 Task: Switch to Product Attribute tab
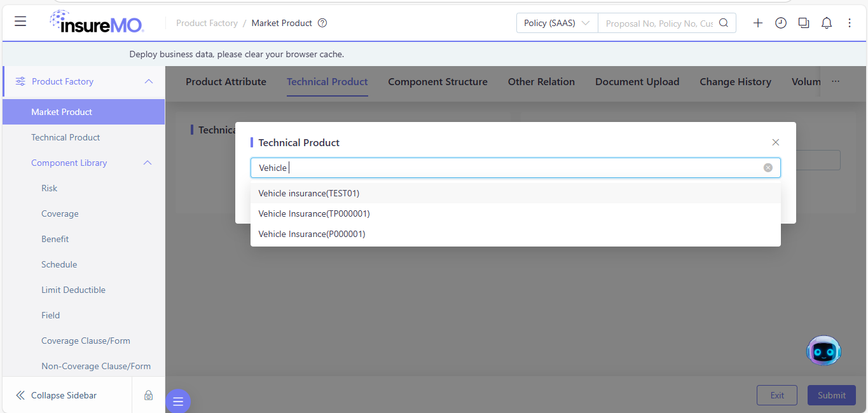pyautogui.click(x=226, y=81)
